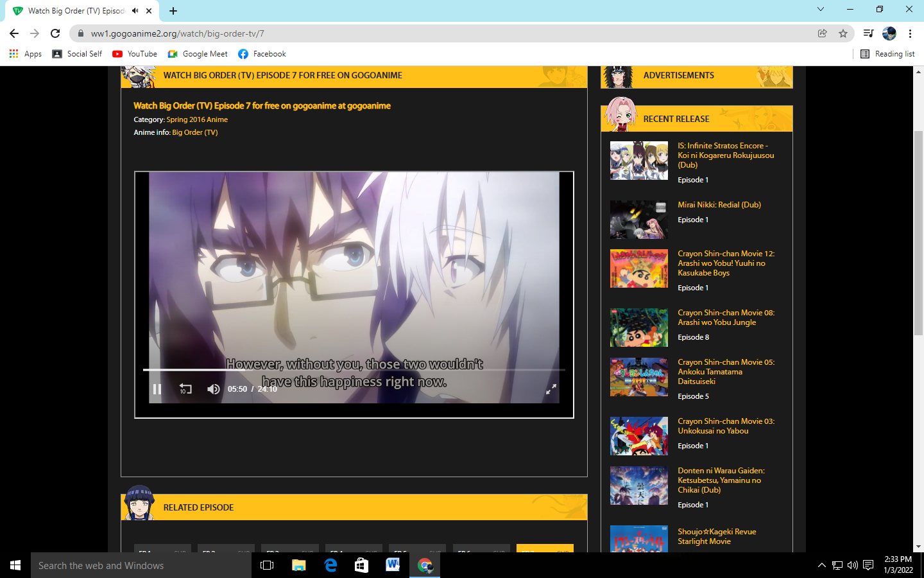Viewport: 924px width, 578px height.
Task: Expand the system tray hidden icons chevron
Action: tap(822, 565)
